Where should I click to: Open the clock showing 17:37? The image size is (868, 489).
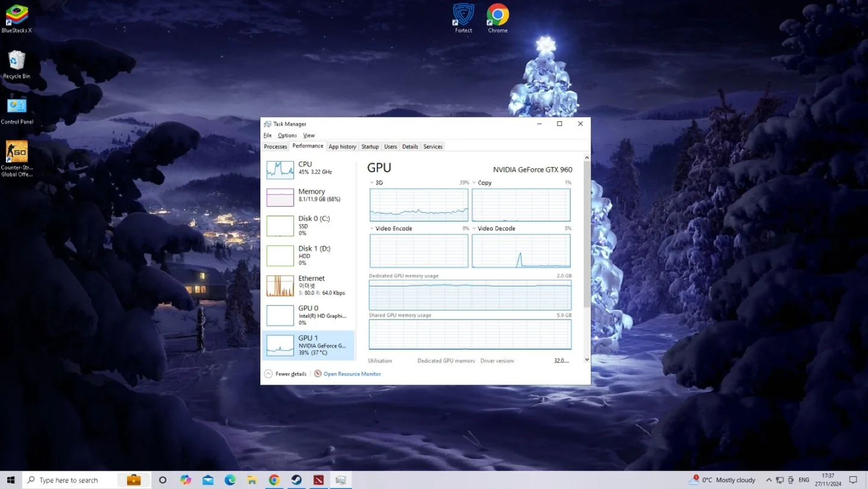coord(828,480)
